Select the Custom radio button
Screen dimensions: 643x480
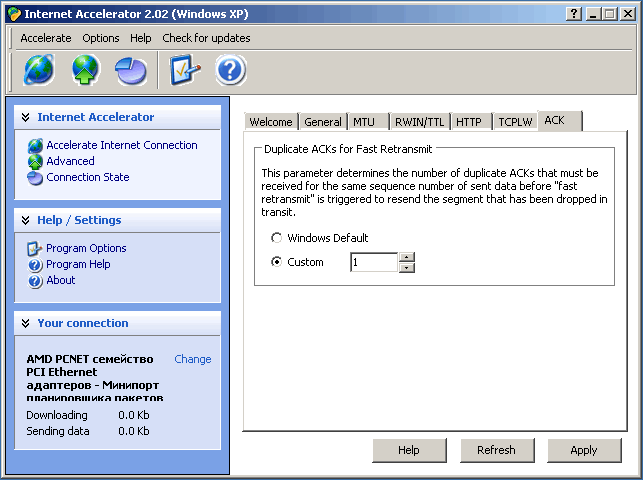point(276,262)
